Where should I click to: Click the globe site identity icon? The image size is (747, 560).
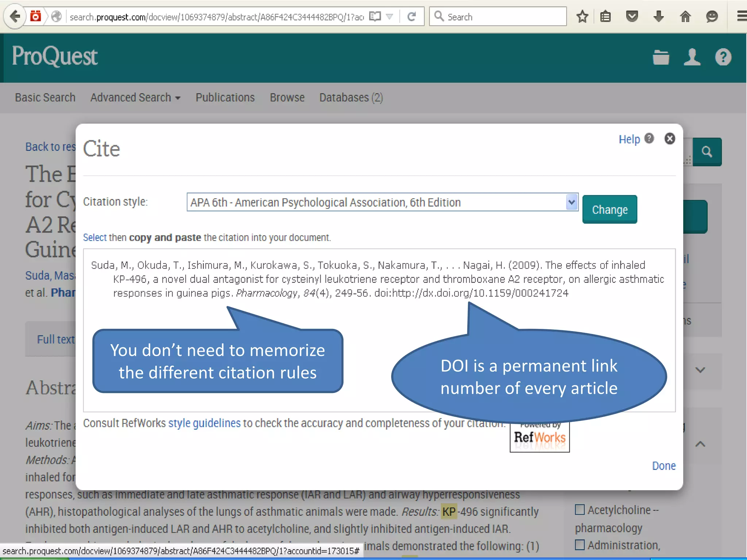(x=56, y=16)
